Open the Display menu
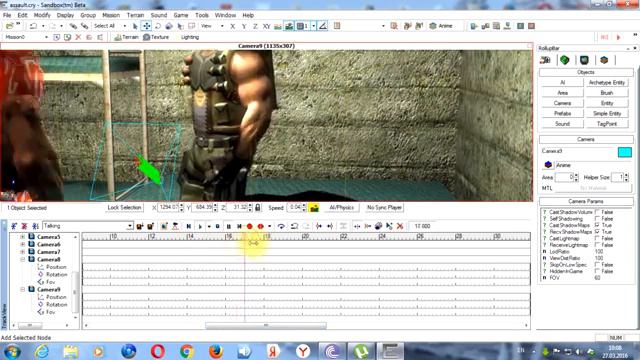The height and width of the screenshot is (360, 640). click(x=65, y=15)
